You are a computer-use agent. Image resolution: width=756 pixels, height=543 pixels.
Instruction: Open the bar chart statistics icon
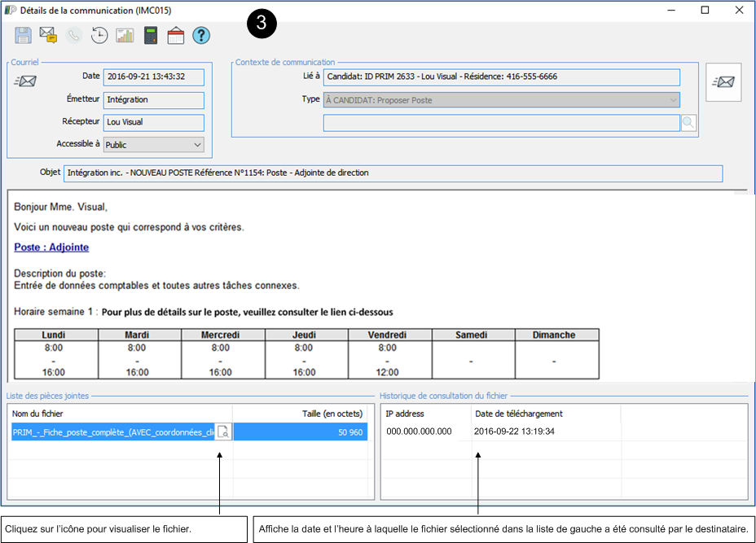[x=125, y=35]
